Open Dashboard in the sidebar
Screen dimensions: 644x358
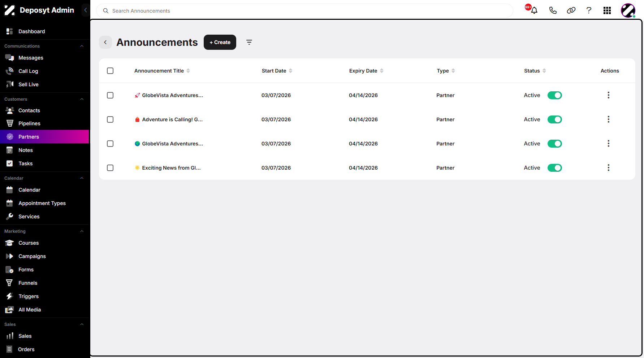click(45, 31)
